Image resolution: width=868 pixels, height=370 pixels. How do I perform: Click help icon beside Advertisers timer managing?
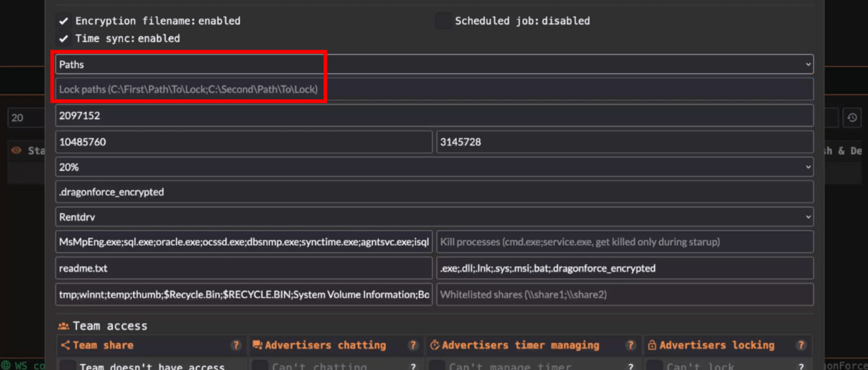pyautogui.click(x=630, y=346)
